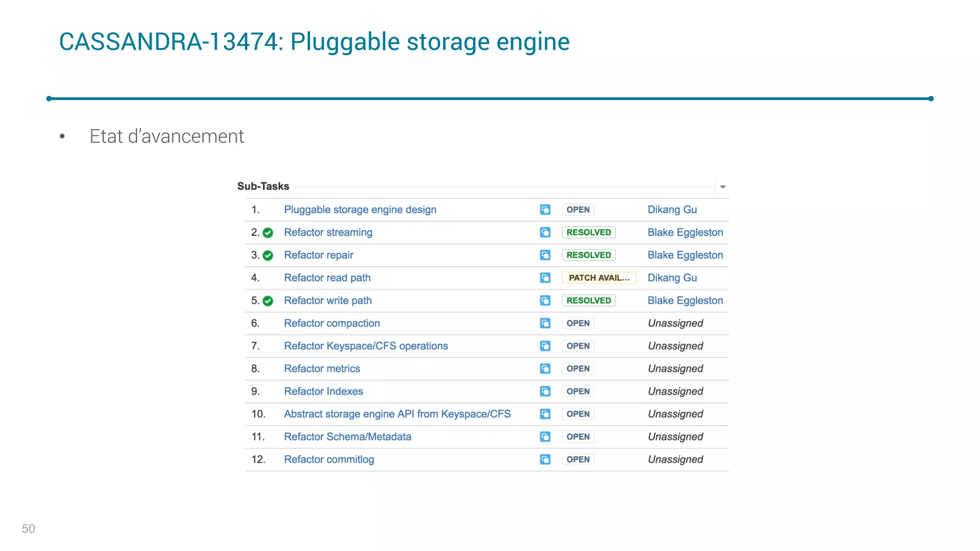Click sub-task icon in Refactor streaming row

[545, 232]
